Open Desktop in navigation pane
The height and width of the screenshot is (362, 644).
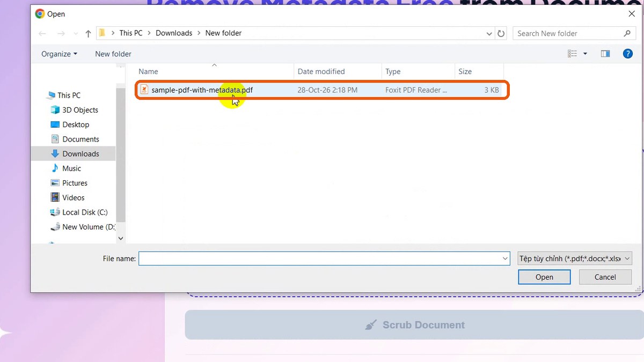click(x=76, y=124)
